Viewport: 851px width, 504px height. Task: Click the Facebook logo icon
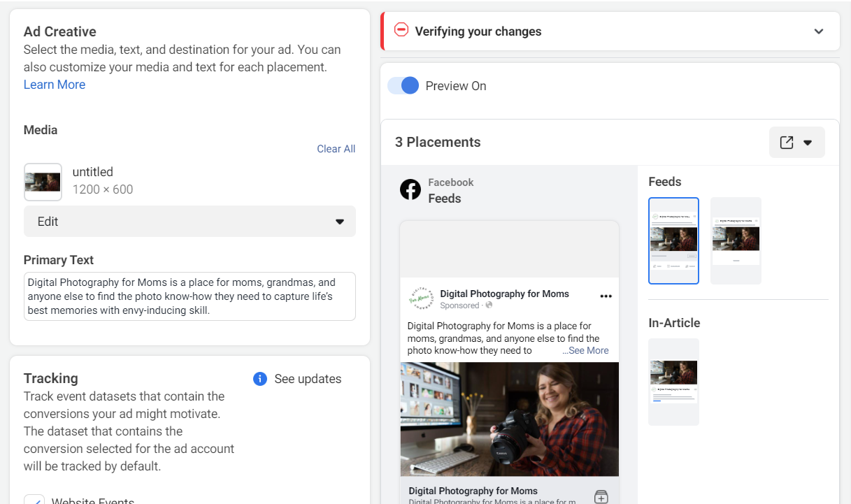tap(410, 189)
